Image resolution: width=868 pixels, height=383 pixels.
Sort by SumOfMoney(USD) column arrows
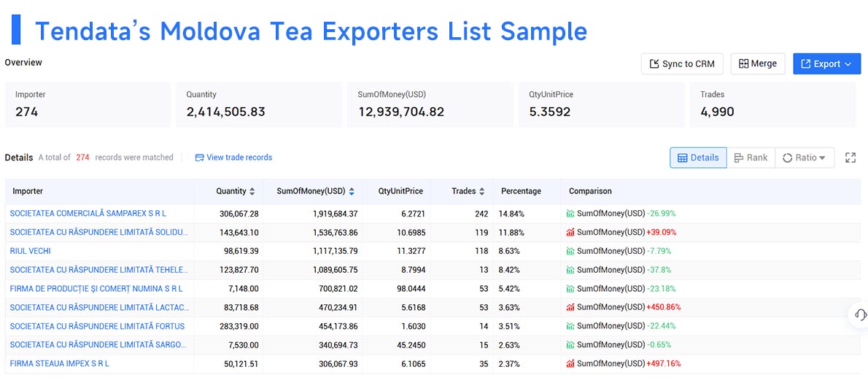coord(352,191)
